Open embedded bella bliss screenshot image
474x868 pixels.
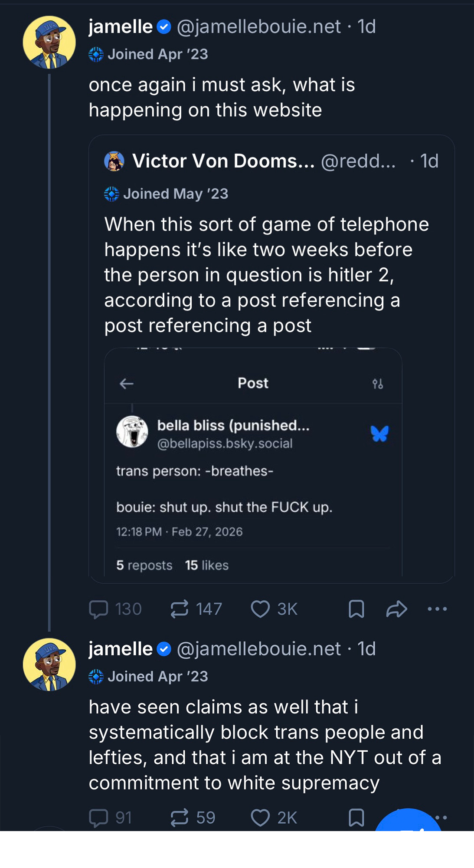coord(253,477)
